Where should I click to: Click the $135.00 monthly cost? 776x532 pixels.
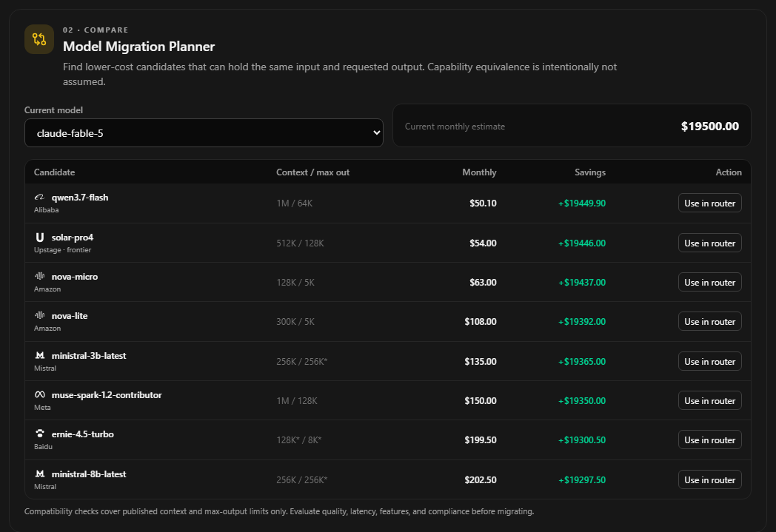pos(481,361)
